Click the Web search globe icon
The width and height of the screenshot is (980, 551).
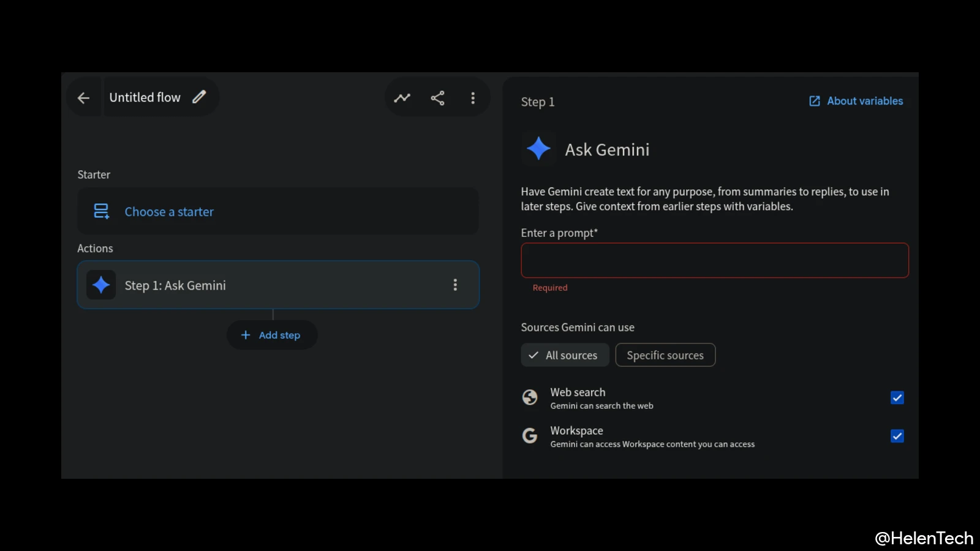[x=530, y=398]
